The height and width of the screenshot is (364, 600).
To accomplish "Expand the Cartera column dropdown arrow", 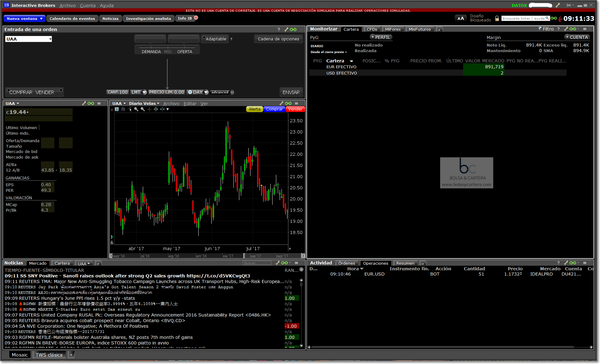I will (x=351, y=61).
